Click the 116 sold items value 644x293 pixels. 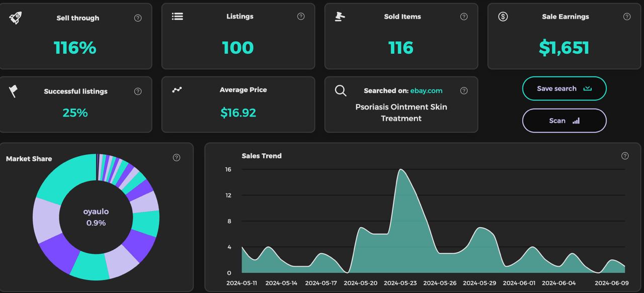click(401, 48)
